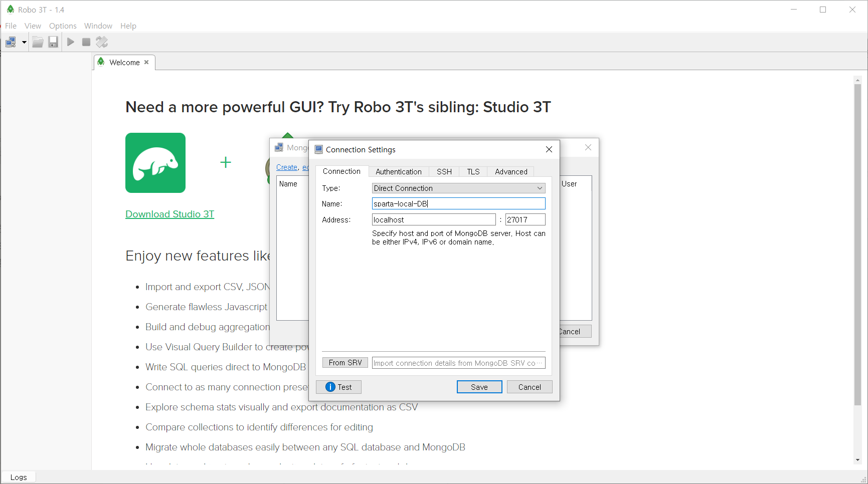The width and height of the screenshot is (868, 484).
Task: Open the Help menu
Action: [128, 26]
